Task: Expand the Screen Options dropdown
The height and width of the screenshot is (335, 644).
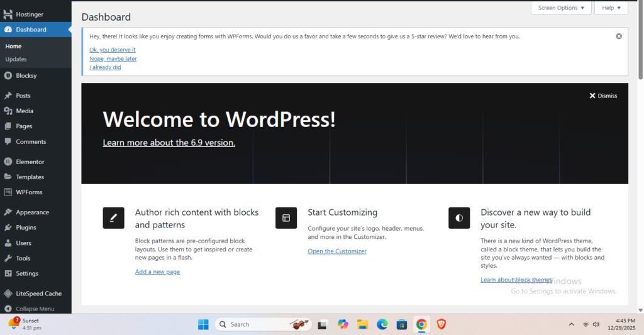Action: pos(561,8)
